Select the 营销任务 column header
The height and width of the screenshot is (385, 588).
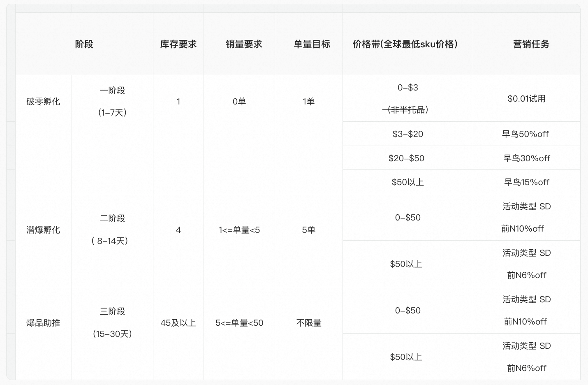pyautogui.click(x=531, y=44)
